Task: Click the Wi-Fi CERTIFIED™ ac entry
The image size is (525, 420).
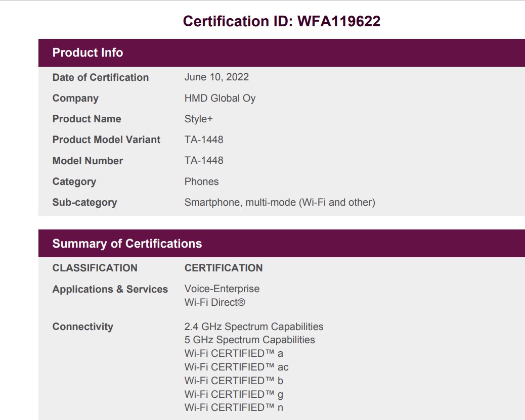Action: [237, 367]
